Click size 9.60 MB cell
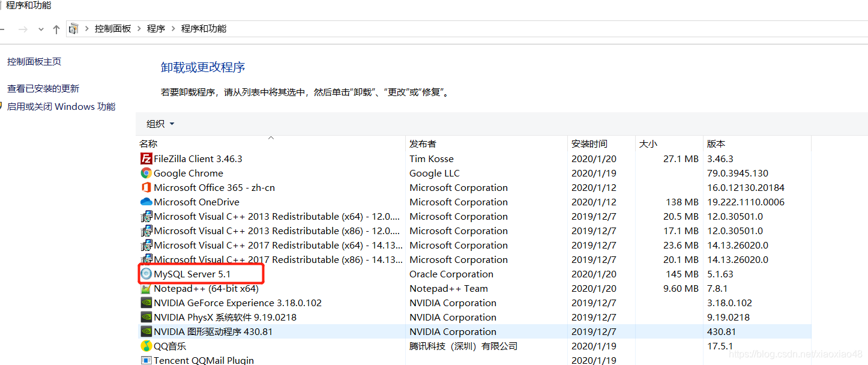 pyautogui.click(x=681, y=289)
